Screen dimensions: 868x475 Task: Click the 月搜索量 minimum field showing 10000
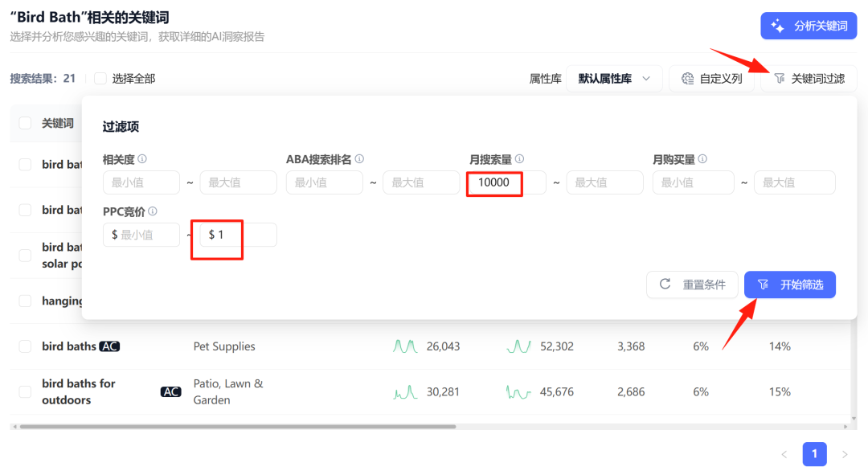pos(508,182)
